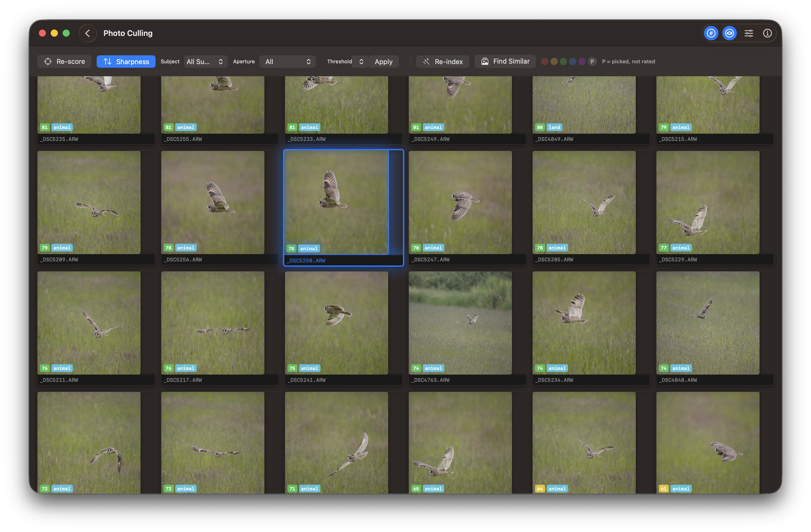
Task: Click the Re-index magic wand button
Action: [x=443, y=61]
